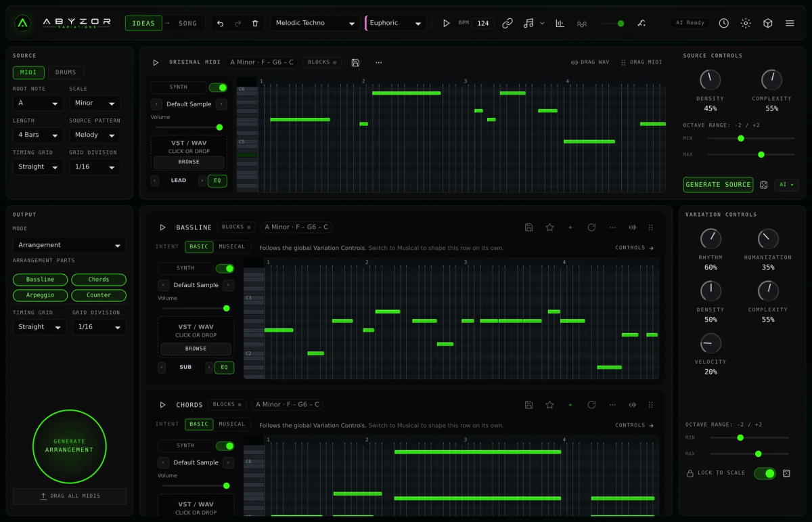The height and width of the screenshot is (522, 812).
Task: Select the Drums source tab
Action: [66, 72]
